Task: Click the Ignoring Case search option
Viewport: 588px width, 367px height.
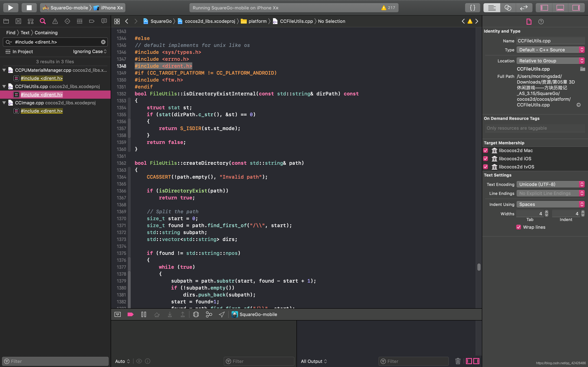Action: click(x=90, y=51)
